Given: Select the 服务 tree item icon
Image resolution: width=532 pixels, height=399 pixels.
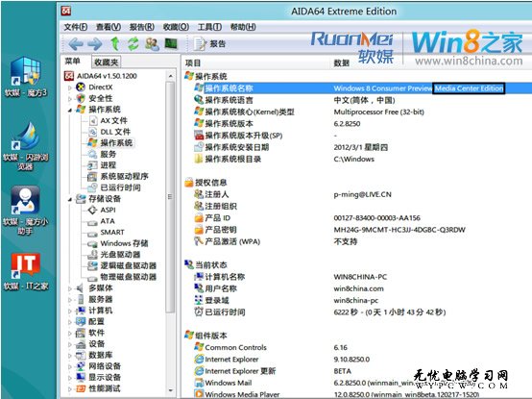Looking at the screenshot, I should [x=92, y=154].
